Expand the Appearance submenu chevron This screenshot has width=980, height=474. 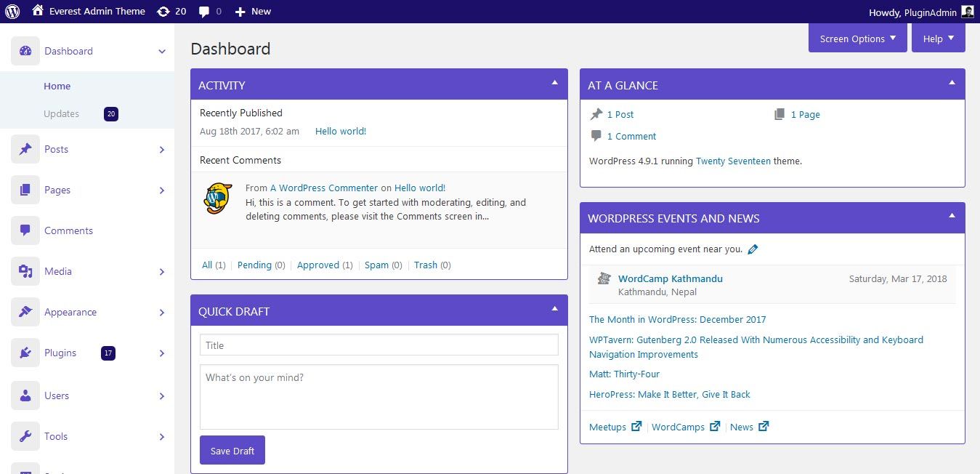[x=162, y=313]
